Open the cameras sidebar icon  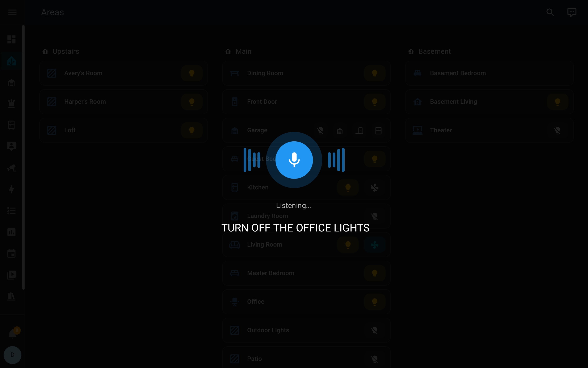pyautogui.click(x=11, y=168)
